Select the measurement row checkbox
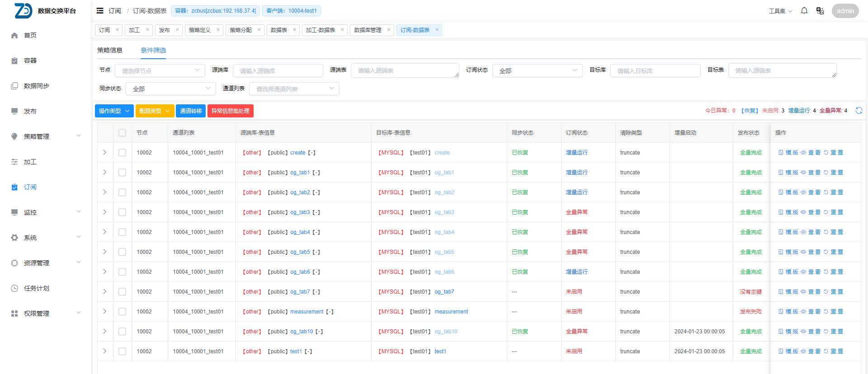The height and width of the screenshot is (374, 868). coord(122,312)
